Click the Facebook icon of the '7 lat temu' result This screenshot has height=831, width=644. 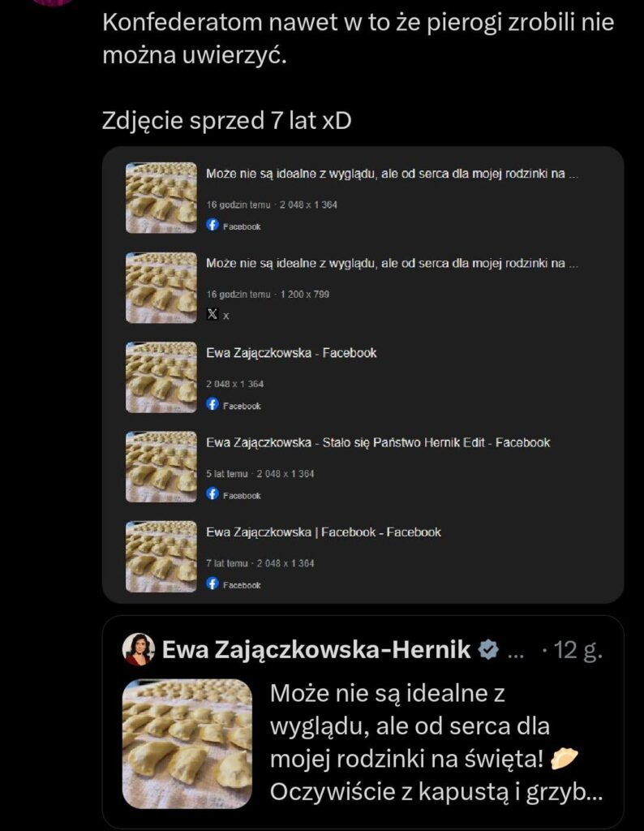click(x=213, y=583)
